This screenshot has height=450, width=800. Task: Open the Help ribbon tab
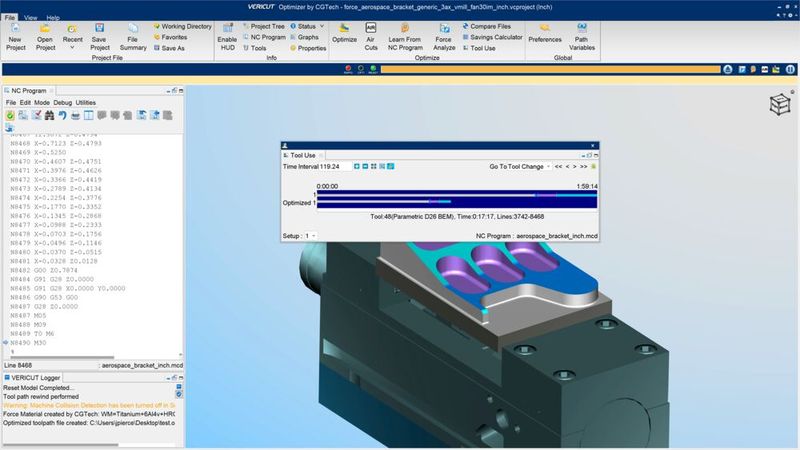pos(53,17)
